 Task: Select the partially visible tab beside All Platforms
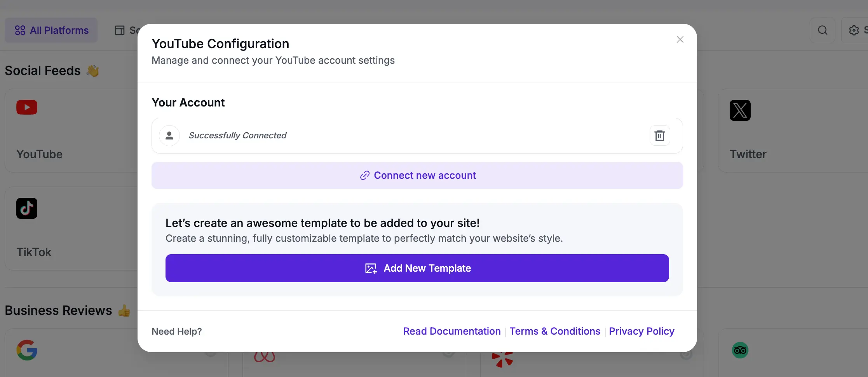coord(127,30)
